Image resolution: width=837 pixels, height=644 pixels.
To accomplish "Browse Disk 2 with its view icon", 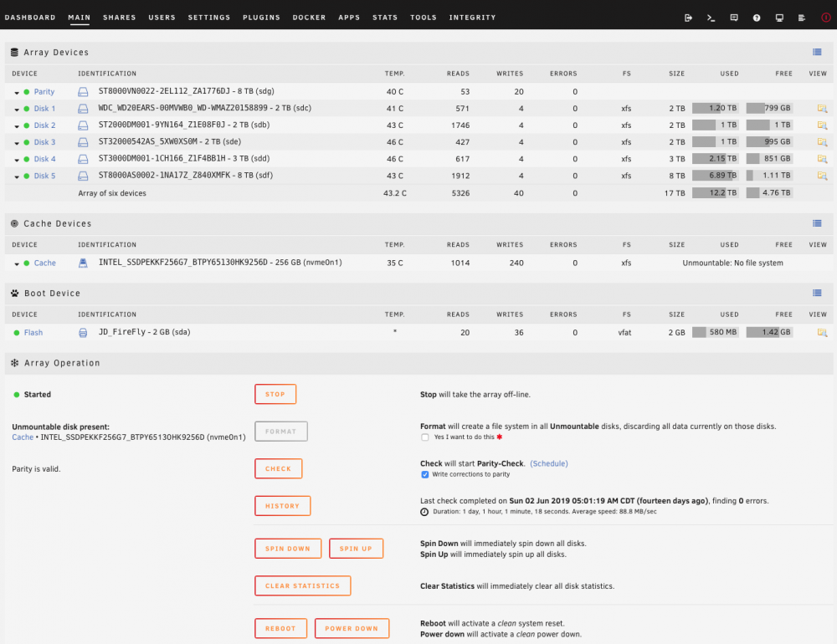I will coord(822,125).
